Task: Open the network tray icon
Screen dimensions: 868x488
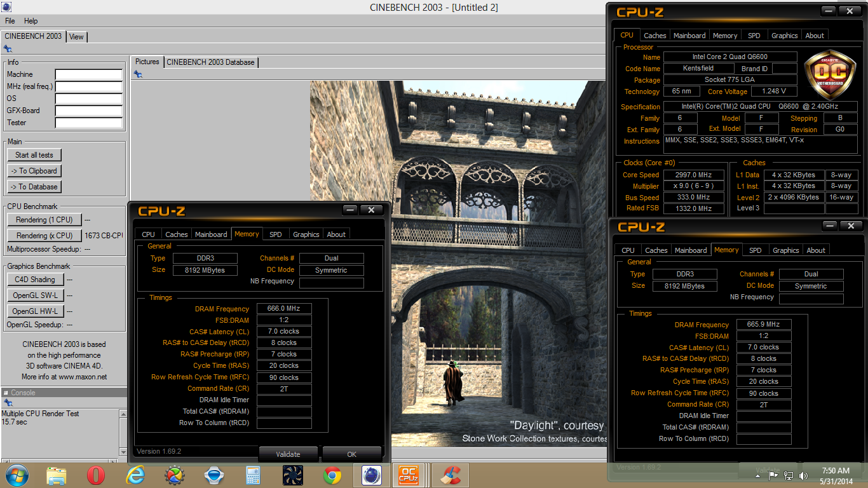Action: point(789,475)
